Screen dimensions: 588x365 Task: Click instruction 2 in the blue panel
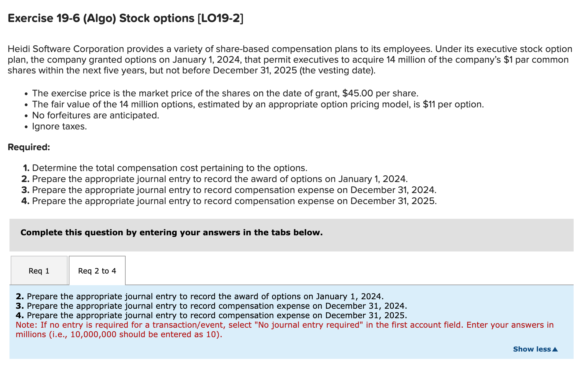[x=200, y=296]
